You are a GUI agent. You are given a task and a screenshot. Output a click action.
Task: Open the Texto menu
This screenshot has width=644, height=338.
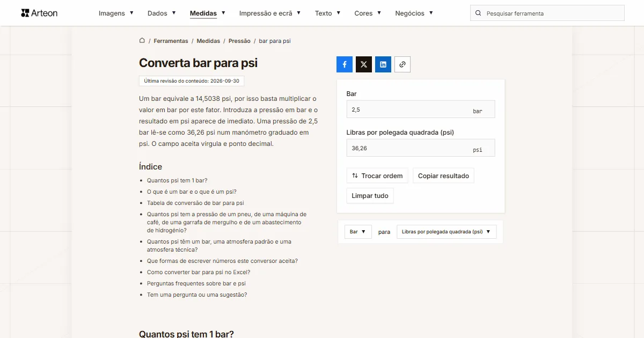[x=328, y=13]
